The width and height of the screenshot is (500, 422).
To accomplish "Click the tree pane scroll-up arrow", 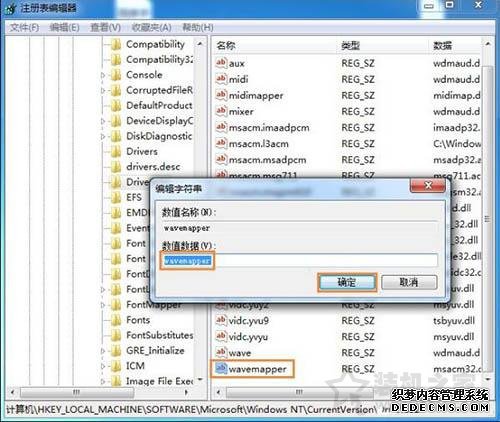I will click(x=200, y=44).
